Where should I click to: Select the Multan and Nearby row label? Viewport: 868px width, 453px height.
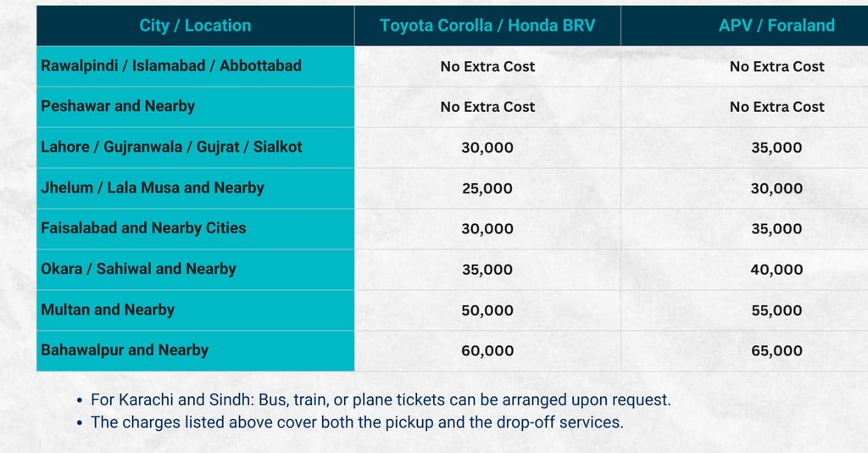pos(108,310)
